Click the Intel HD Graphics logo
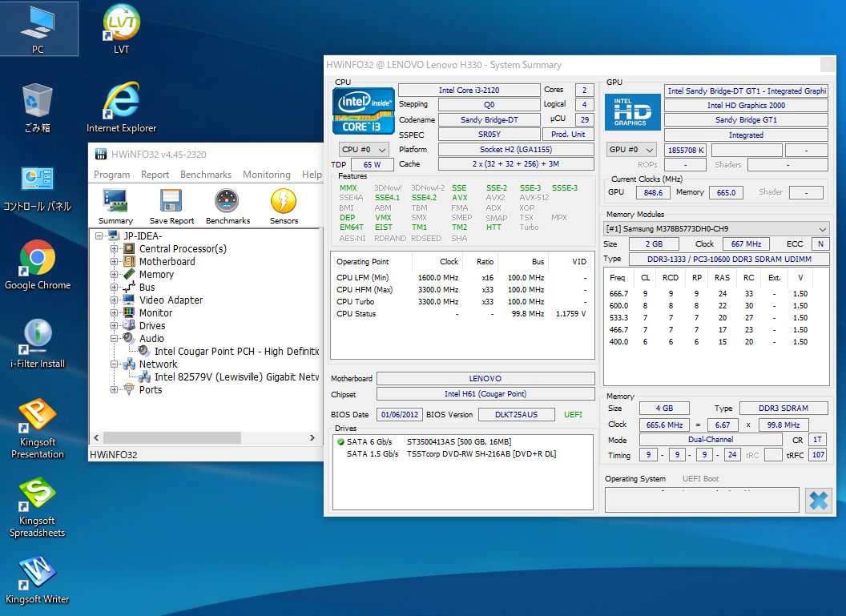The height and width of the screenshot is (616, 846). 632,112
